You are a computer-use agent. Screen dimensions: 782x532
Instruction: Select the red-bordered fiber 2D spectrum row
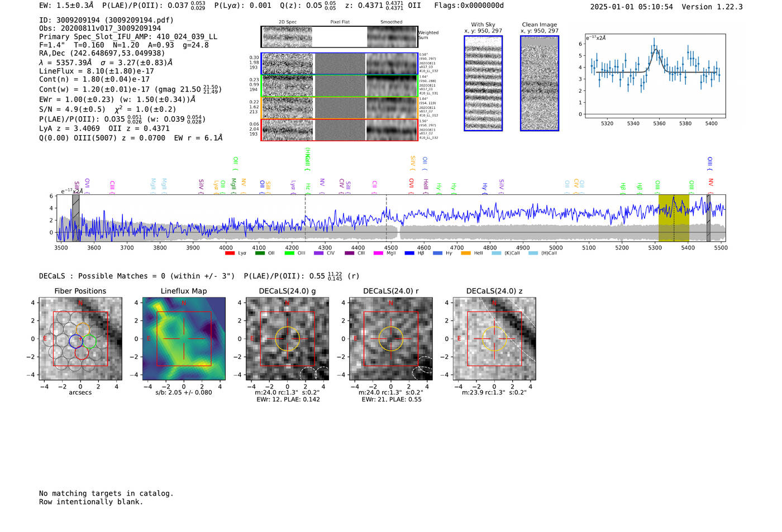[339, 130]
